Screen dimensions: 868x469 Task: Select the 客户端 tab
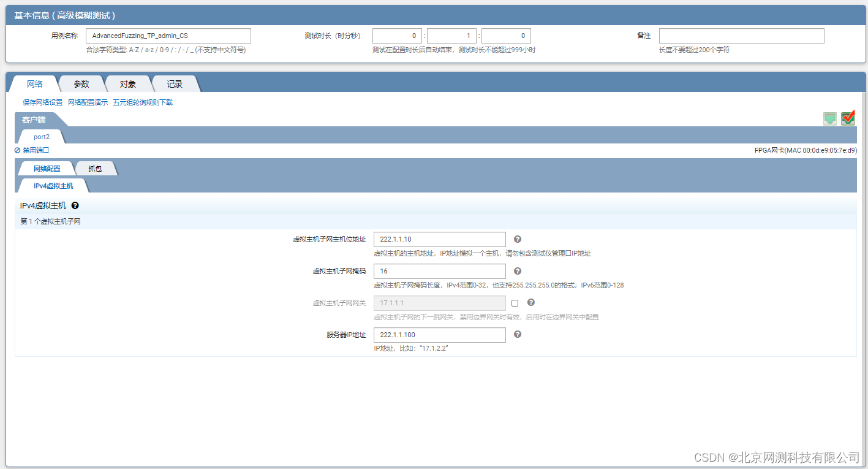point(34,120)
